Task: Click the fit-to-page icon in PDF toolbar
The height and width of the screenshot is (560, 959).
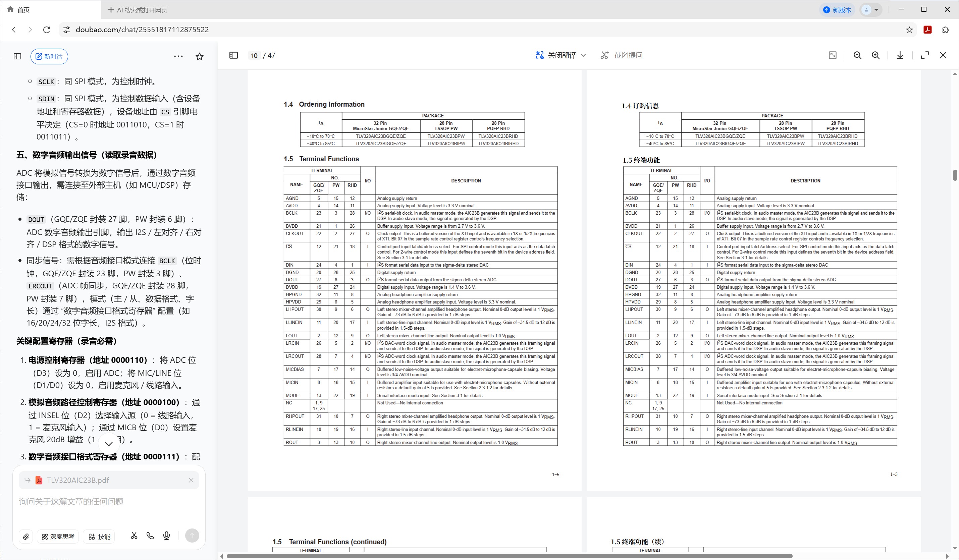Action: pyautogui.click(x=833, y=56)
